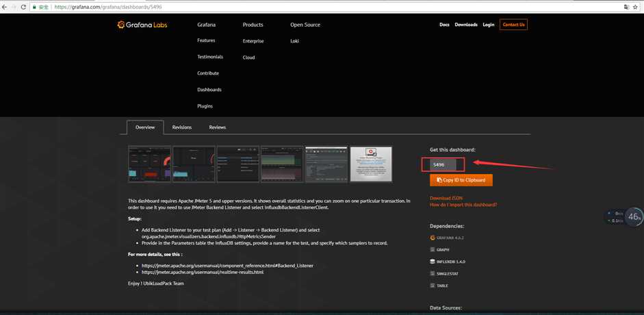The width and height of the screenshot is (644, 315).
Task: Click the Contact Us button
Action: point(513,25)
